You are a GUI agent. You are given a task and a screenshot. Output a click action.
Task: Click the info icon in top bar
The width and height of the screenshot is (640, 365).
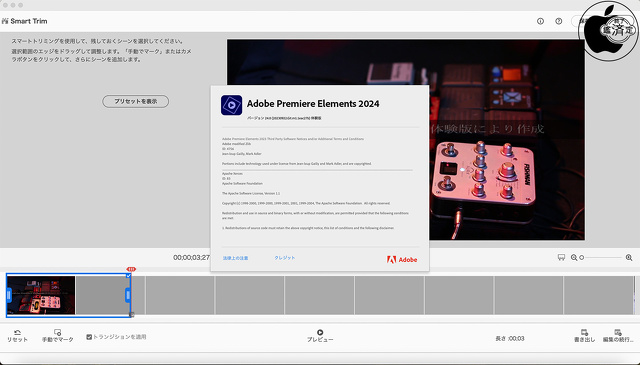click(x=540, y=21)
